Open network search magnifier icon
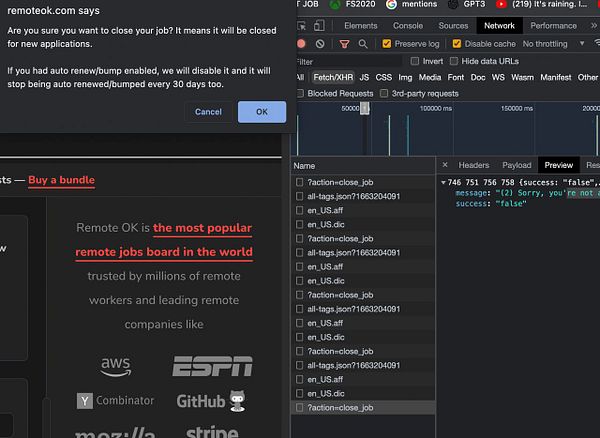Image resolution: width=600 pixels, height=438 pixels. (363, 44)
